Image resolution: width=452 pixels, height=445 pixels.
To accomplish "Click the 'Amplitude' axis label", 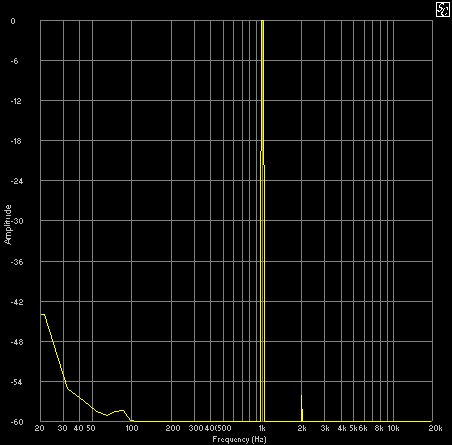I will pos(8,224).
